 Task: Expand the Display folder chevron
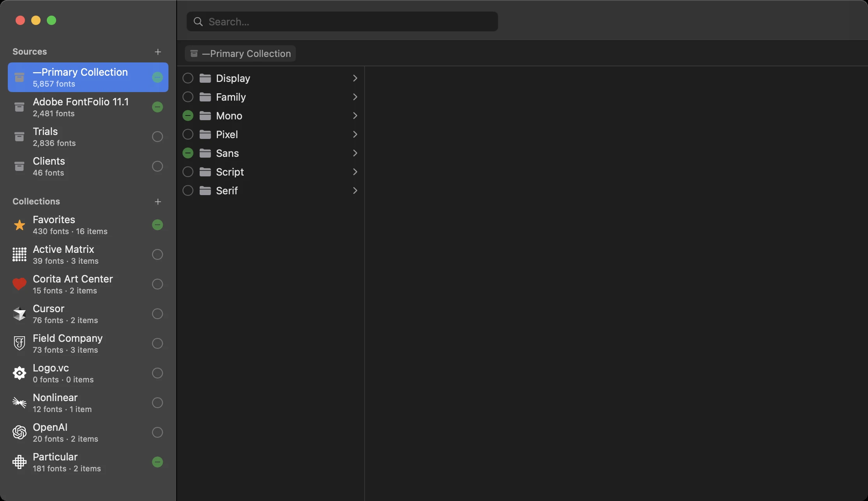pos(355,78)
